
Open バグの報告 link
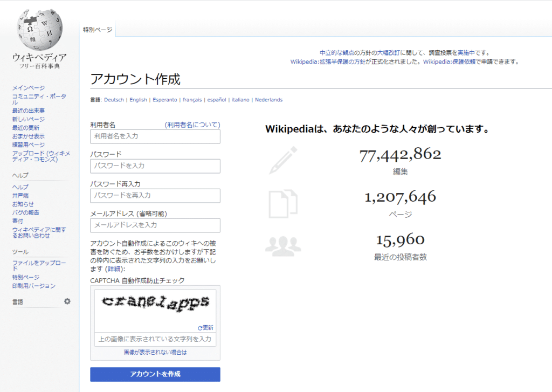26,212
